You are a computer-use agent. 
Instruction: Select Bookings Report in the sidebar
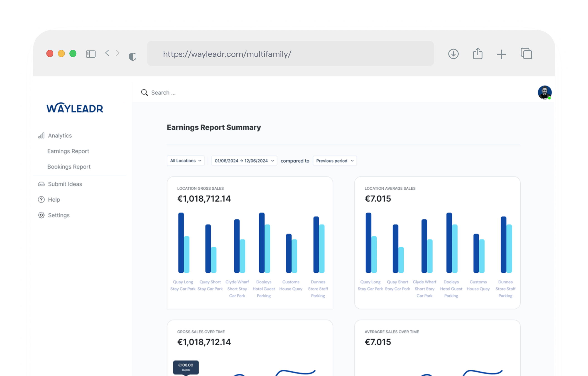[x=69, y=167]
